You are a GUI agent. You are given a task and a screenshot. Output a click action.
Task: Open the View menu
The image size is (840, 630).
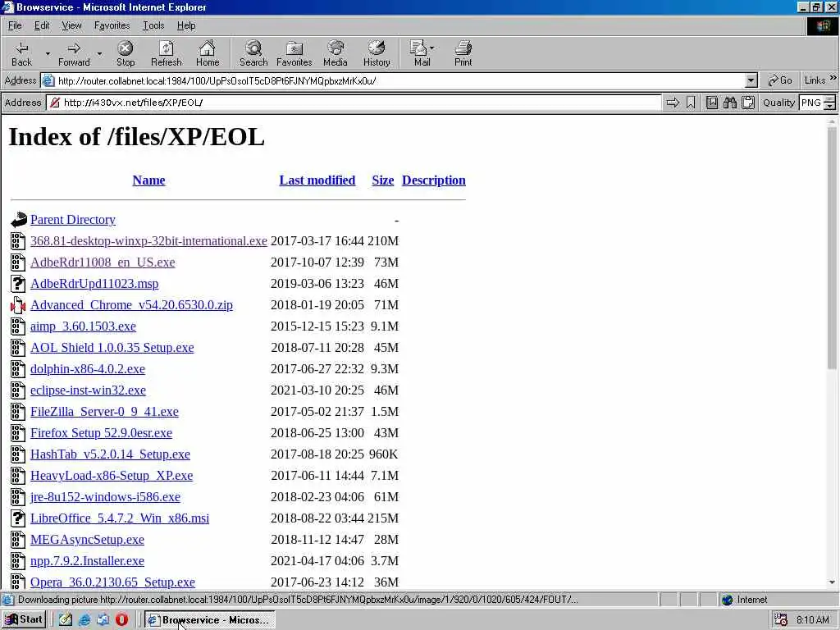click(x=71, y=25)
